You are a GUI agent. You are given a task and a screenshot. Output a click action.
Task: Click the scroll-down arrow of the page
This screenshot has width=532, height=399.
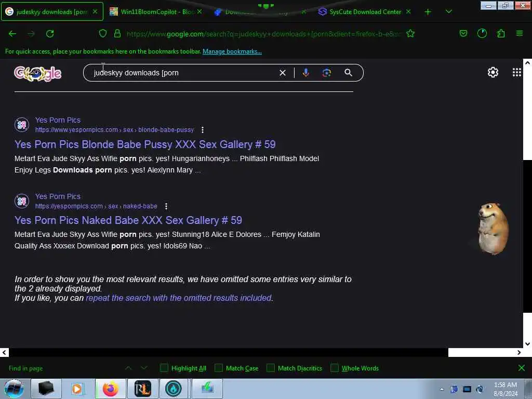coord(527,344)
